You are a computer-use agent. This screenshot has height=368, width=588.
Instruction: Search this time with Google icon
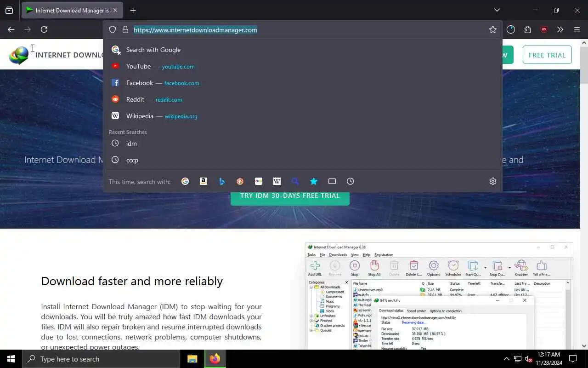tap(185, 181)
